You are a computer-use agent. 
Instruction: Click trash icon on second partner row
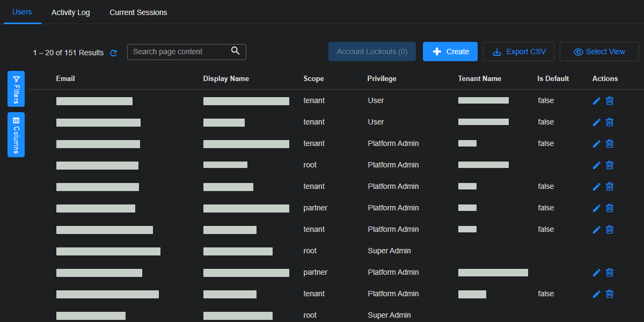click(610, 273)
